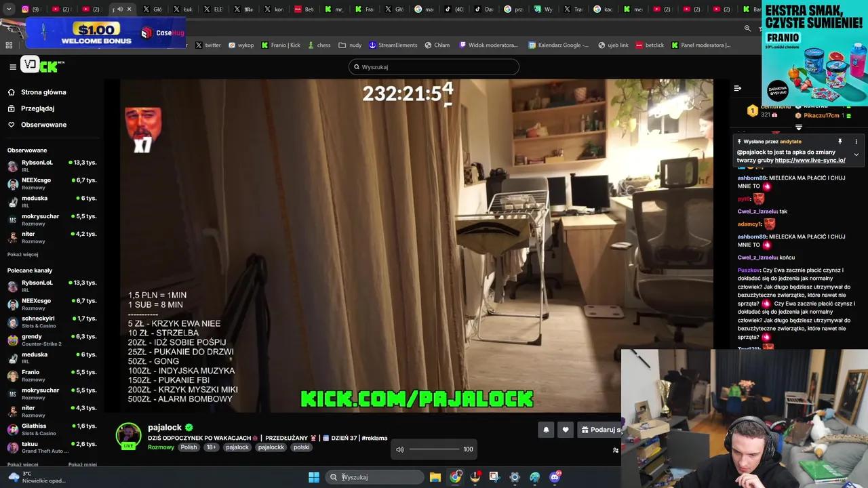
Task: Open the browser apps grid icon
Action: tap(9, 45)
